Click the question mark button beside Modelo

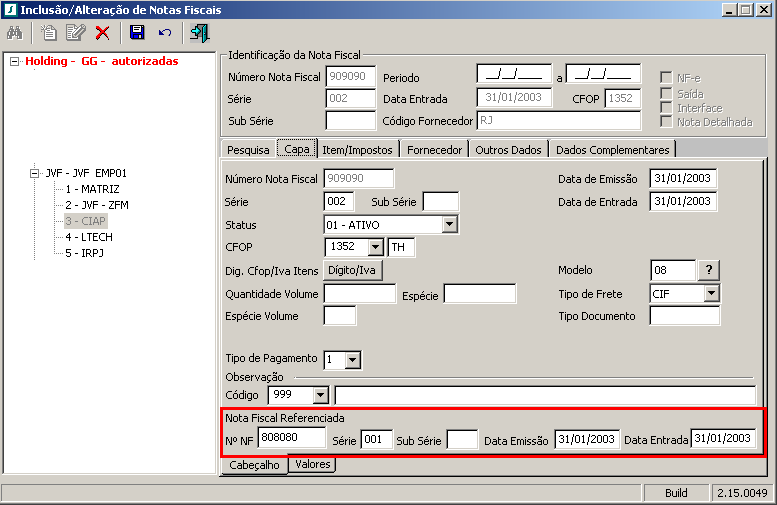tap(708, 270)
